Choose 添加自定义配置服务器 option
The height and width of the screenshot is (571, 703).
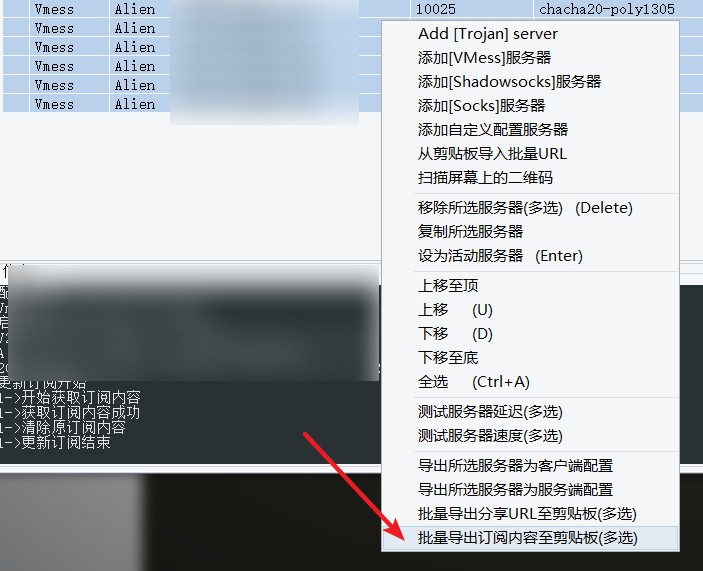(530, 130)
